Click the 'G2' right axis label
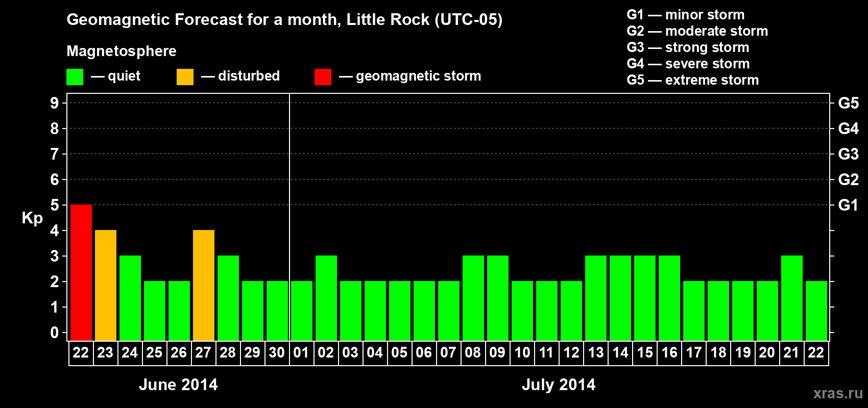The height and width of the screenshot is (408, 868). point(849,180)
